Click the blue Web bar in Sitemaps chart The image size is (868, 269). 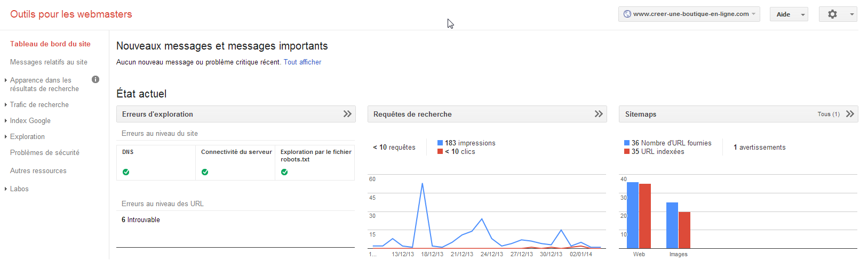(x=633, y=215)
